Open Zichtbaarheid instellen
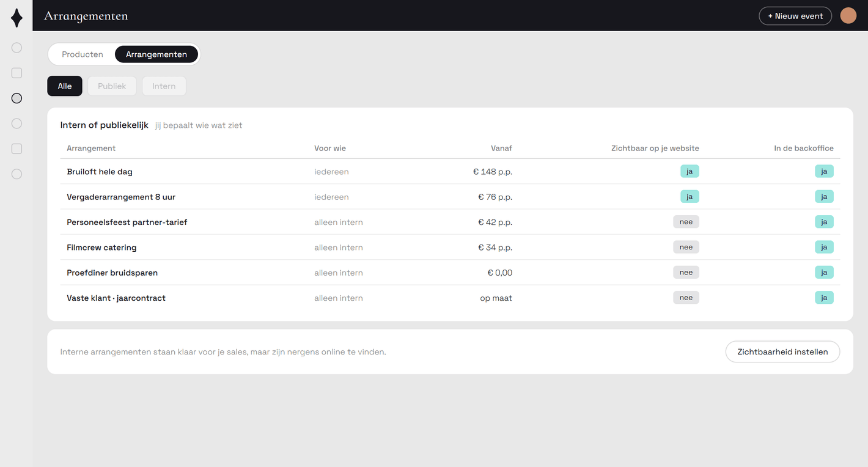The height and width of the screenshot is (467, 868). click(782, 351)
